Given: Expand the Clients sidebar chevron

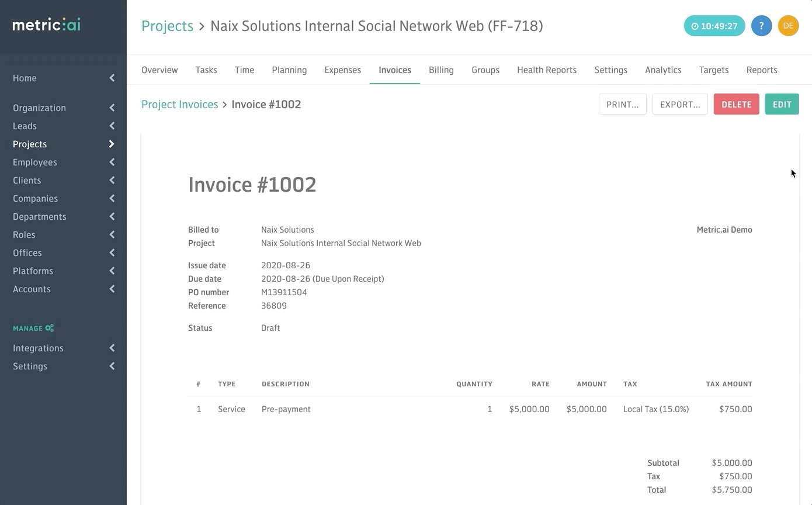Looking at the screenshot, I should 112,180.
